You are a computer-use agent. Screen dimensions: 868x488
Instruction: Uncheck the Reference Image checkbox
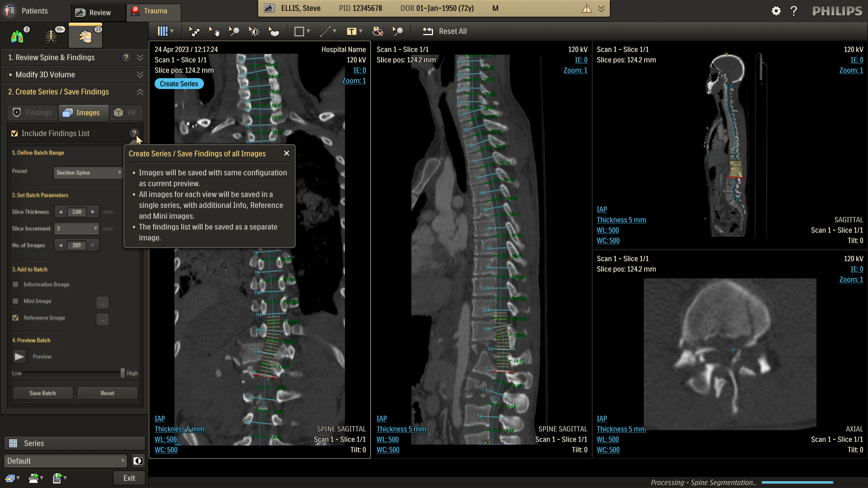(x=16, y=318)
